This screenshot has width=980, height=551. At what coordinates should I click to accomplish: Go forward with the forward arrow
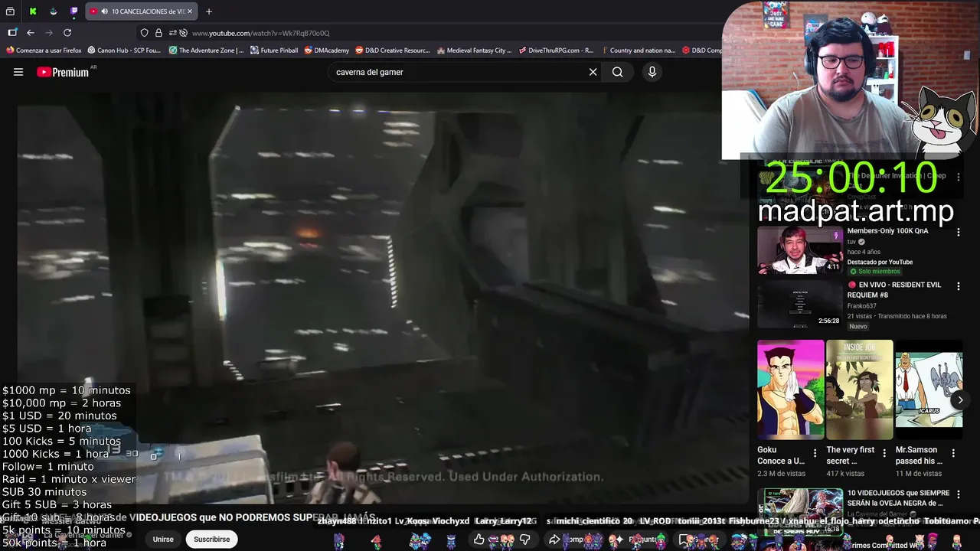[49, 33]
